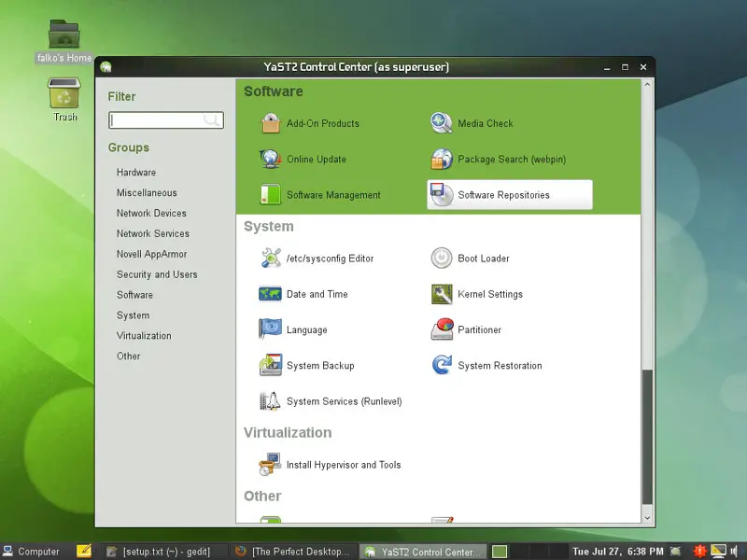
Task: Open System Restoration icon
Action: (442, 365)
